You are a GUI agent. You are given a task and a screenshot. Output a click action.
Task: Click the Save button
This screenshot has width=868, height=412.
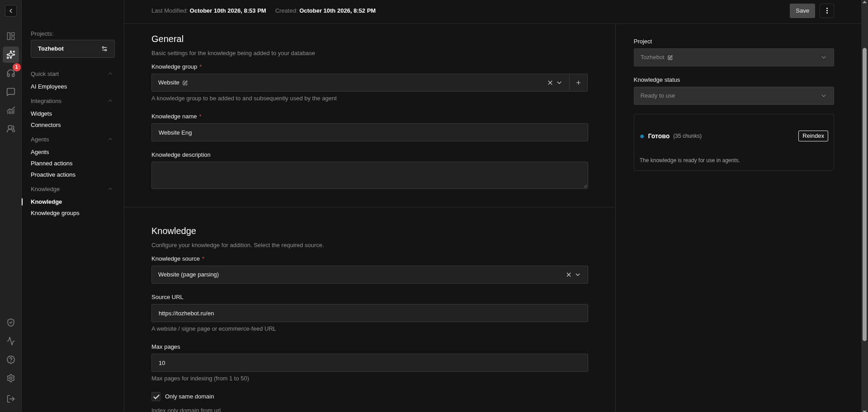point(802,11)
